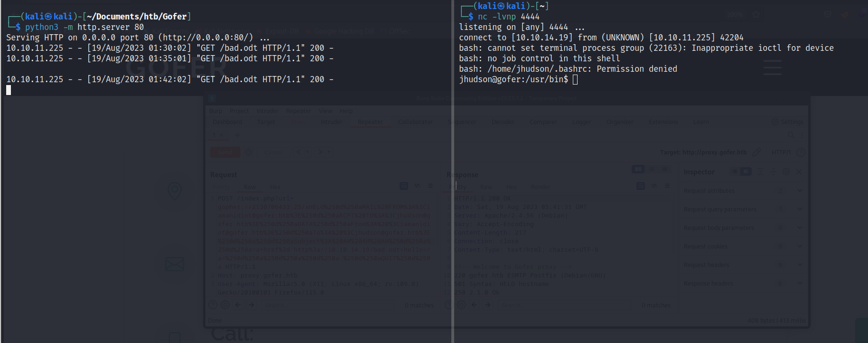
Task: Click the Repeater tab search magnifier icon
Action: coord(791,135)
